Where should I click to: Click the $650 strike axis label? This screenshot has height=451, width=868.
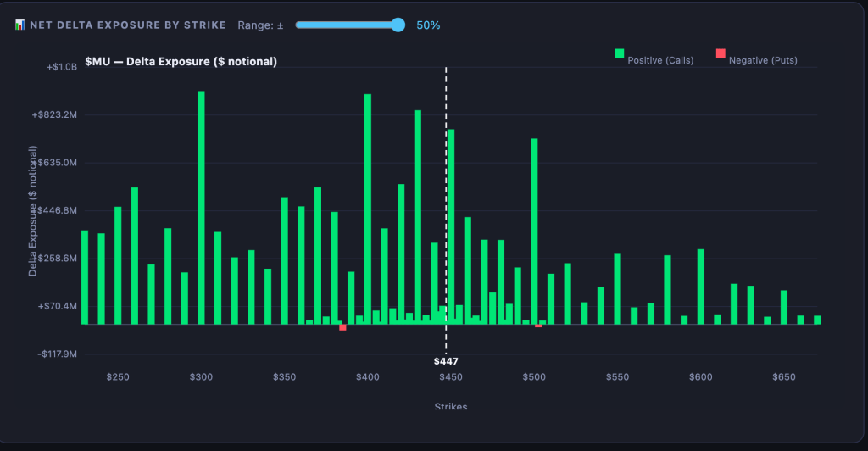(783, 376)
